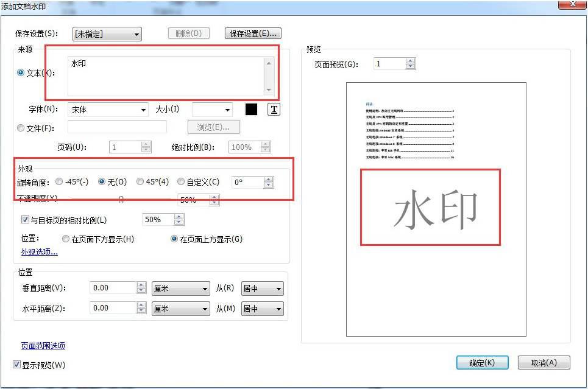Increase 页面预览(G) value with up arrow
The width and height of the screenshot is (588, 389).
[x=411, y=60]
